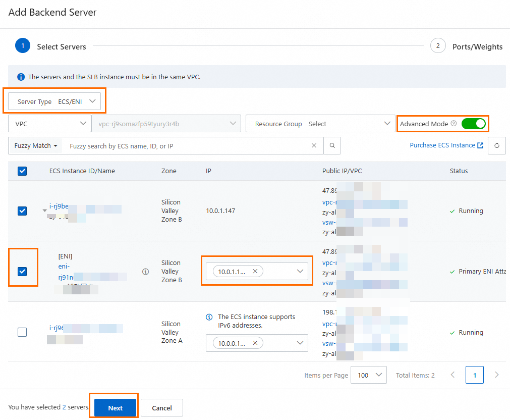
Task: Click the Next button
Action: [x=115, y=407]
